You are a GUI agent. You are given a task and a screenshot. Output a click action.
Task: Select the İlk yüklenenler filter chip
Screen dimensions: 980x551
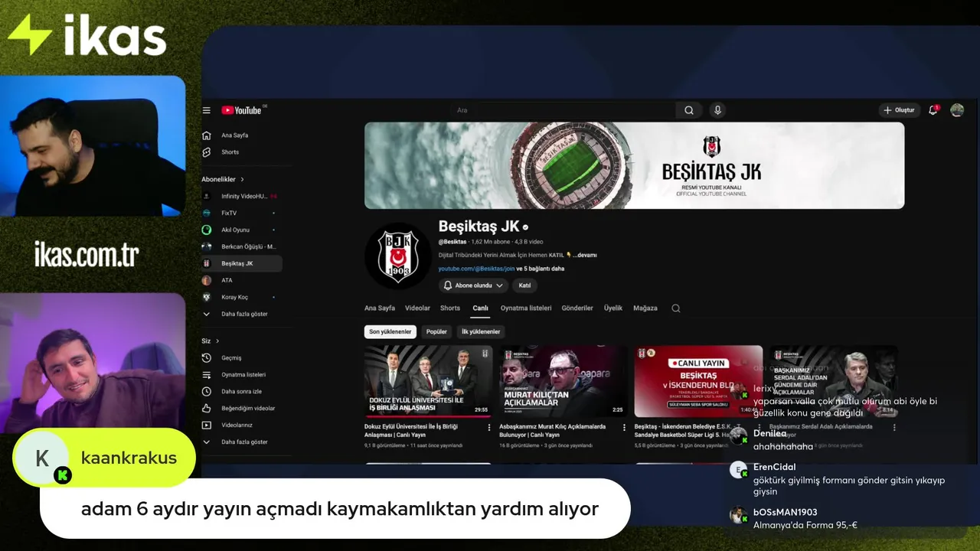(x=481, y=332)
